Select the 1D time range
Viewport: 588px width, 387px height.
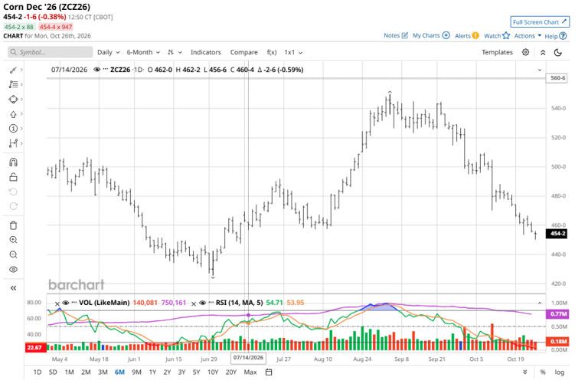[37, 372]
